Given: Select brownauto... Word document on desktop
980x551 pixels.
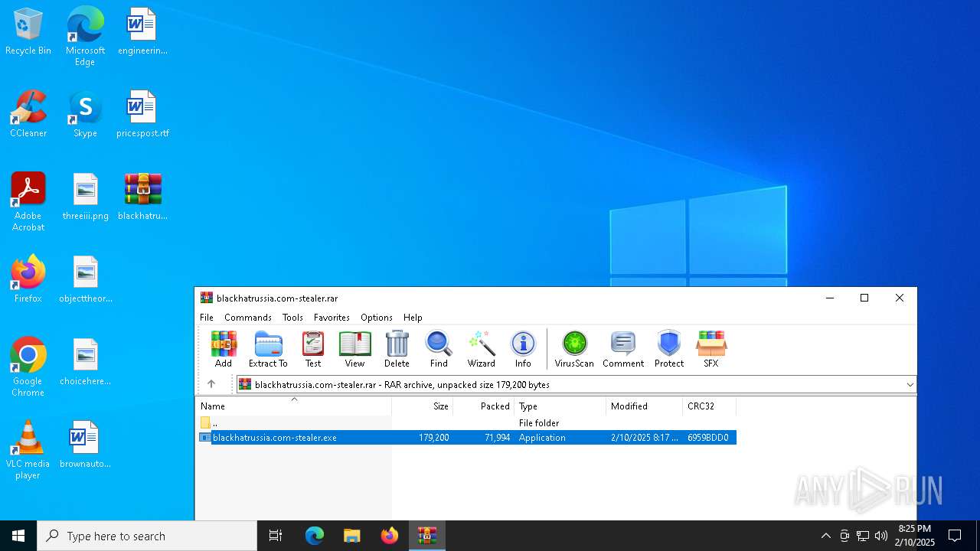Looking at the screenshot, I should click(x=86, y=445).
